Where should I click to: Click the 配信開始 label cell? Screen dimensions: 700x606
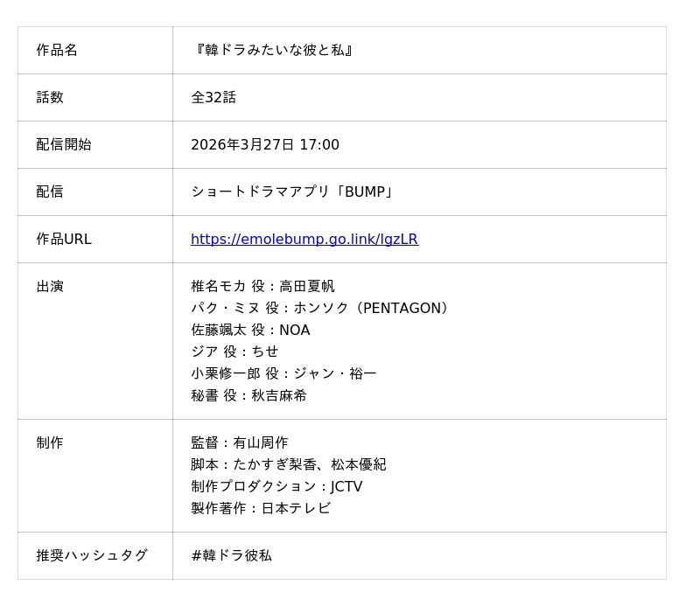[64, 145]
